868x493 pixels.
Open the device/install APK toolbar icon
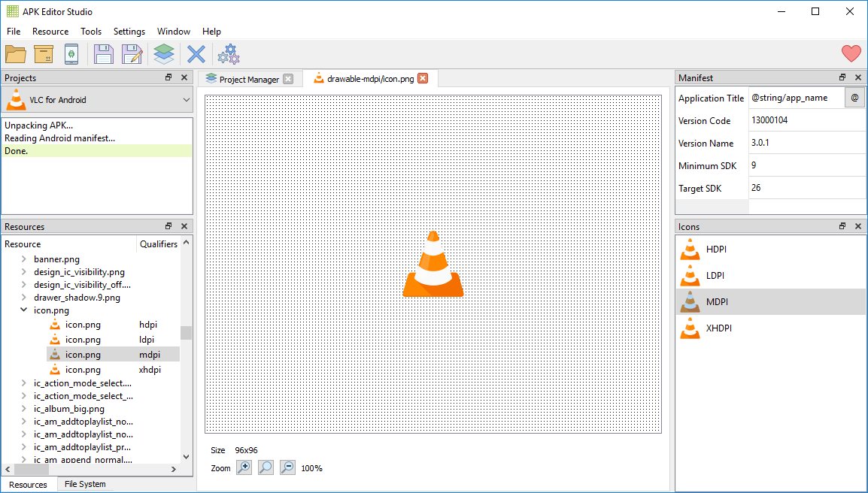(x=71, y=53)
